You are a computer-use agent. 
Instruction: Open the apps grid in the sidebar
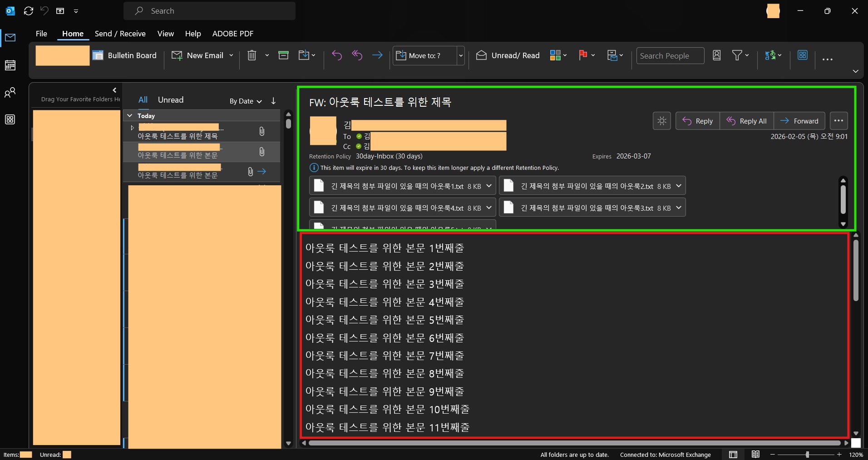10,119
